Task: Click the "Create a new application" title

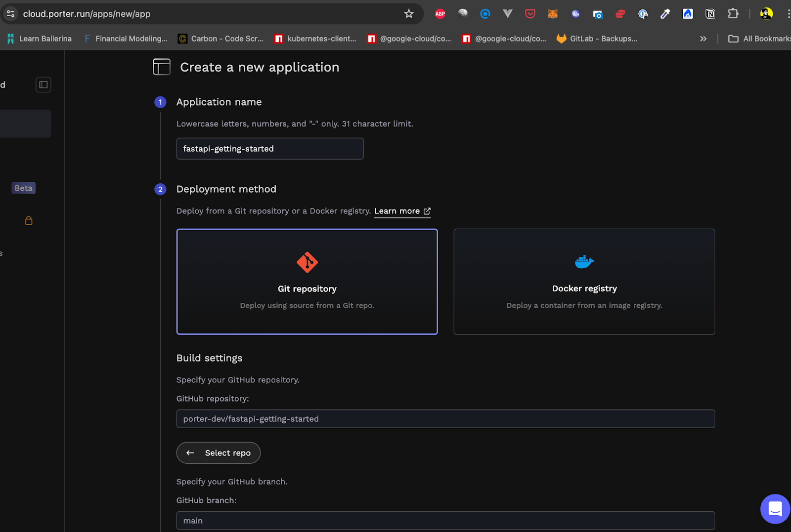Action: 260,67
